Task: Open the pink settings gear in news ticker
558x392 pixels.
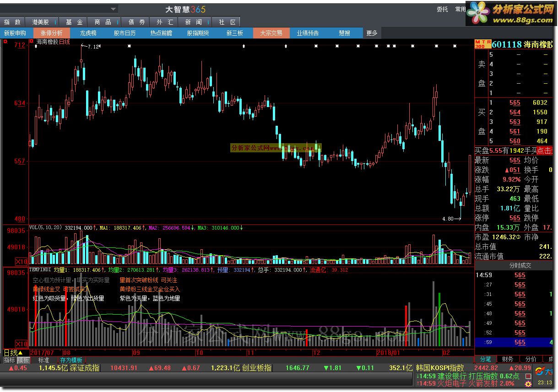Action: 528,385
